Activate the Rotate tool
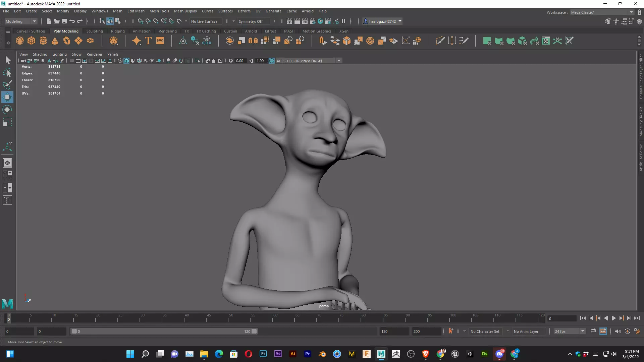 pyautogui.click(x=7, y=110)
